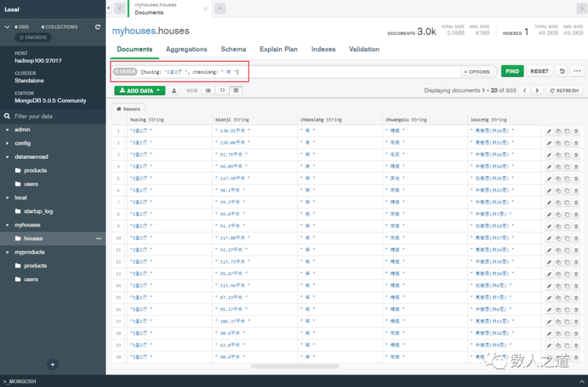Image resolution: width=588 pixels, height=387 pixels.
Task: Switch to the Schema tab
Action: pyautogui.click(x=233, y=49)
